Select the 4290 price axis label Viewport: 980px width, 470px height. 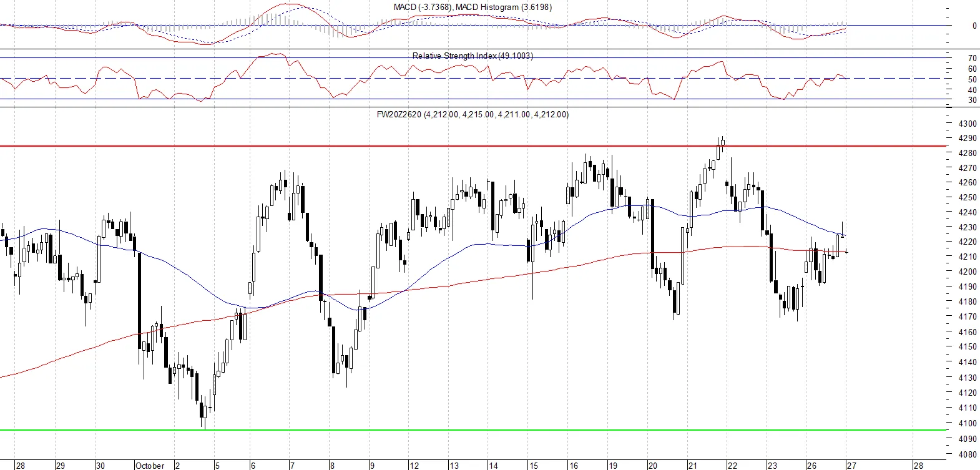click(x=968, y=139)
